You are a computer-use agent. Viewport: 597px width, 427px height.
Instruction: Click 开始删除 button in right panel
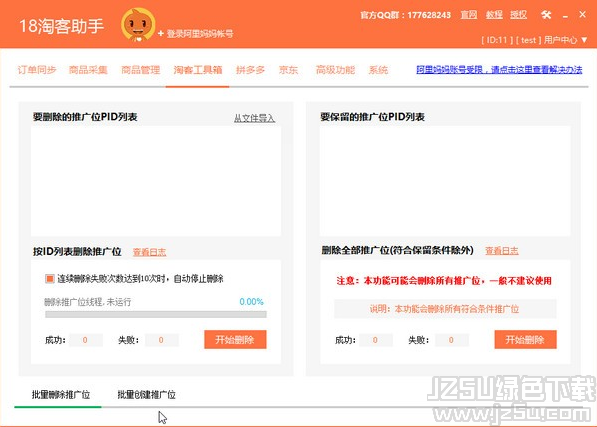[525, 339]
